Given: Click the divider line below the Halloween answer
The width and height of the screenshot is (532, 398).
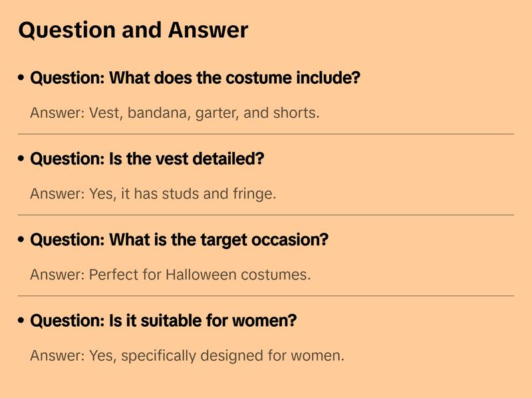Looking at the screenshot, I should 266,296.
